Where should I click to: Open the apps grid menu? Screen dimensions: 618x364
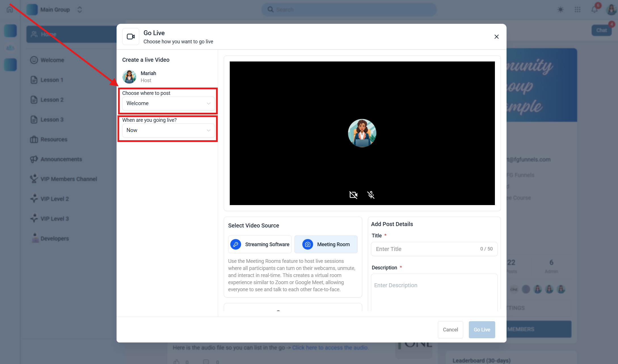click(x=577, y=10)
